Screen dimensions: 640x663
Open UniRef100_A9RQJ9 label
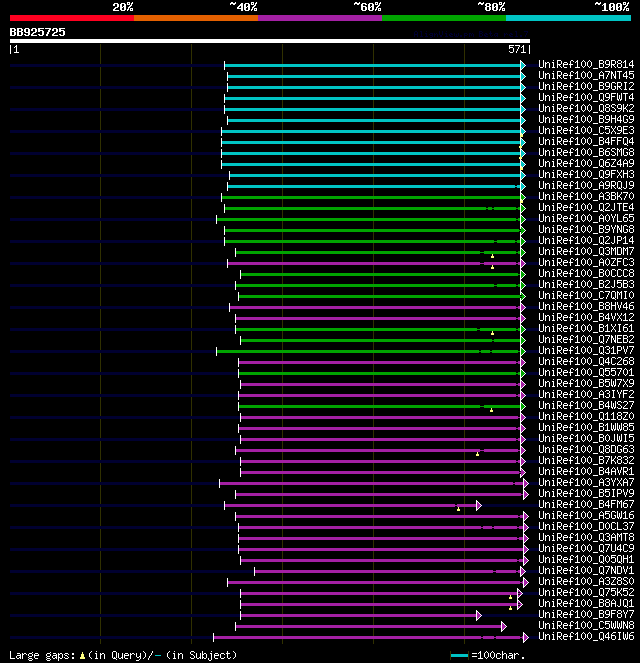pos(586,186)
